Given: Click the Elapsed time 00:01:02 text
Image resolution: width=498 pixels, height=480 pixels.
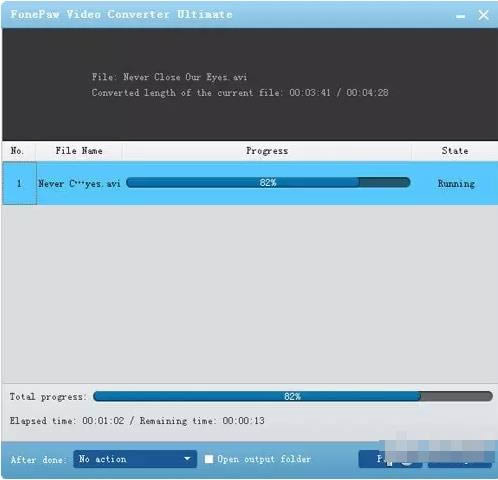Looking at the screenshot, I should click(67, 421).
